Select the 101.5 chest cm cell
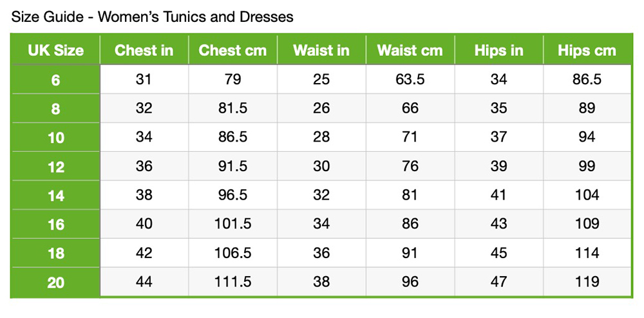Viewport: 644px width, 318px height. (x=232, y=224)
